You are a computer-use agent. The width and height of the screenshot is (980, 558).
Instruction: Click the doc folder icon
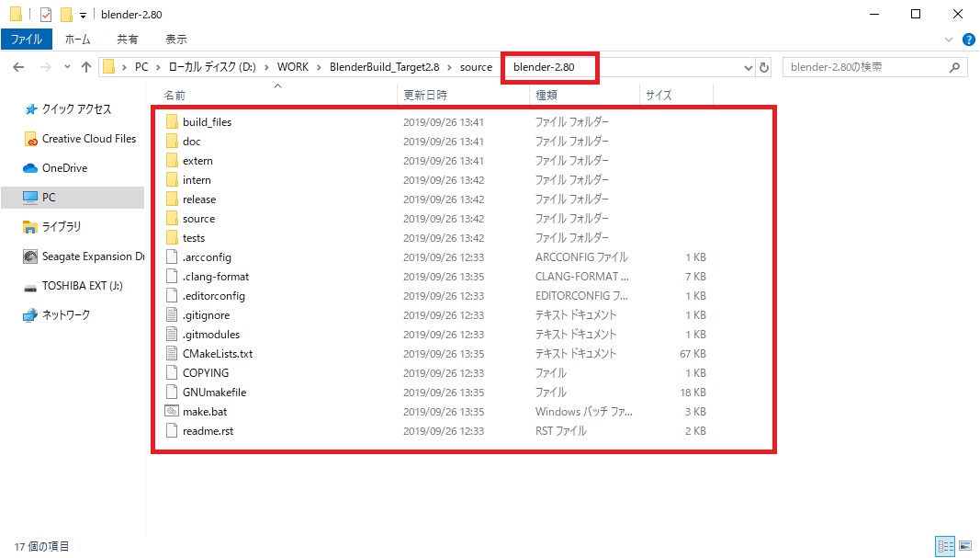(172, 142)
